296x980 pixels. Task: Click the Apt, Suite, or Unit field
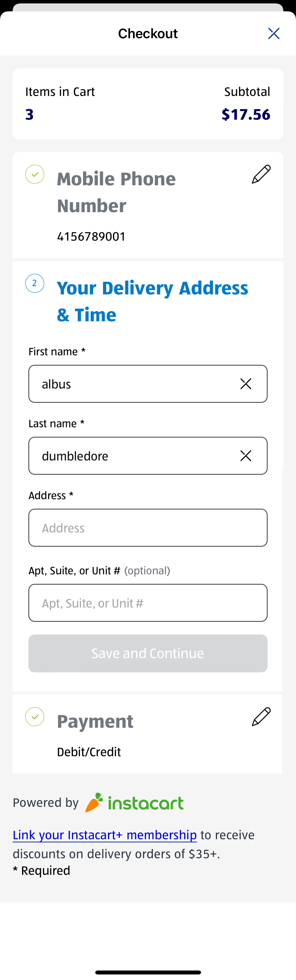click(148, 603)
